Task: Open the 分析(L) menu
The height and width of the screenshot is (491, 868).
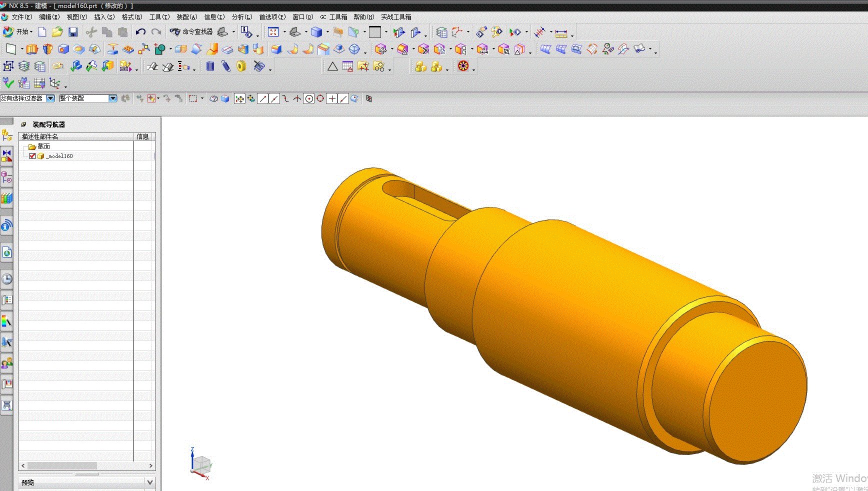Action: point(241,17)
